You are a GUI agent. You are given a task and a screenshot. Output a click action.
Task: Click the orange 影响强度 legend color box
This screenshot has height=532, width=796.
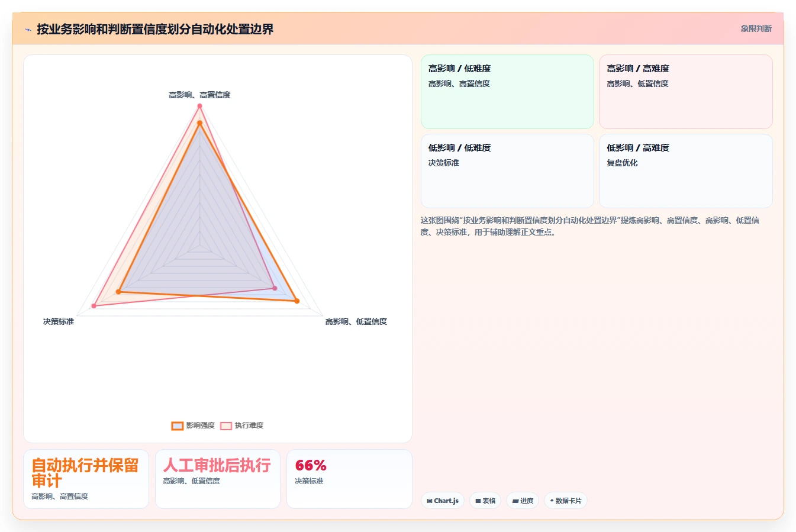[178, 425]
